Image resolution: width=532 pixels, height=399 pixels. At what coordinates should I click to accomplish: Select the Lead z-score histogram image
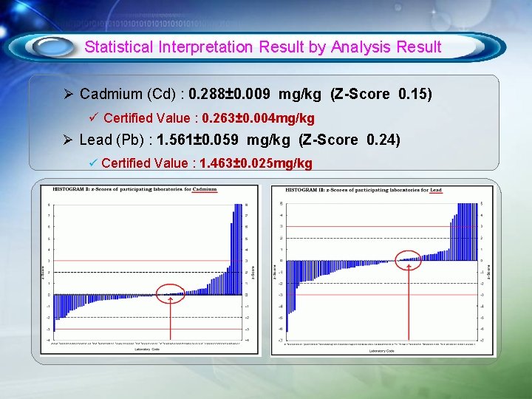(383, 270)
